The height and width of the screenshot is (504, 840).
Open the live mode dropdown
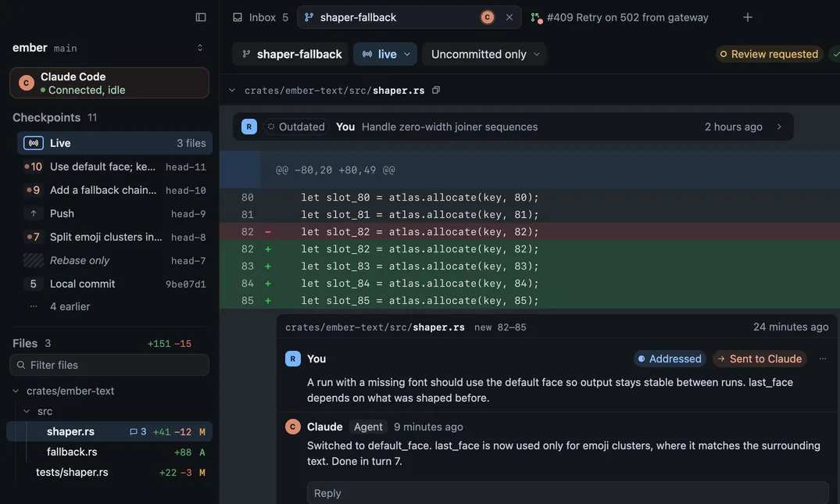385,54
